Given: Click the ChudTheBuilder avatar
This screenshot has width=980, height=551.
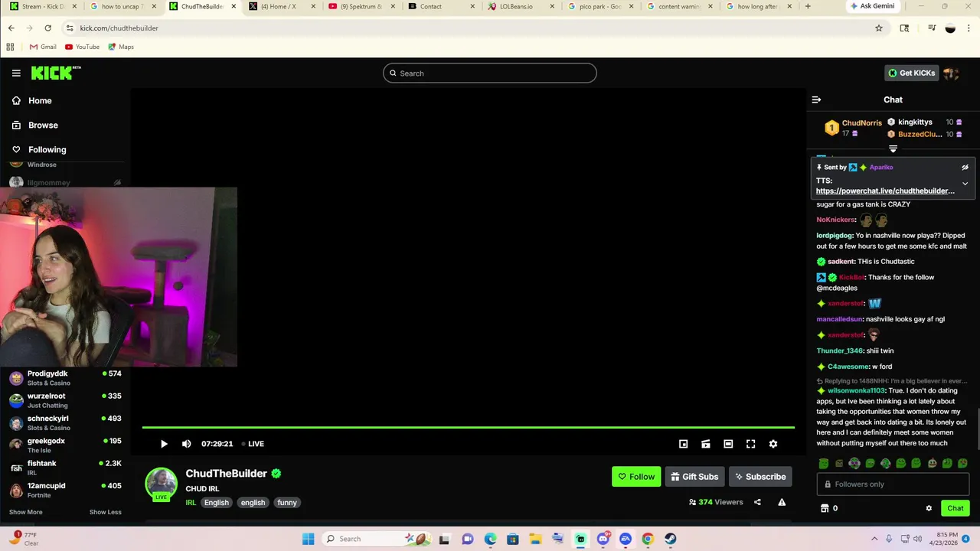Looking at the screenshot, I should click(x=162, y=484).
